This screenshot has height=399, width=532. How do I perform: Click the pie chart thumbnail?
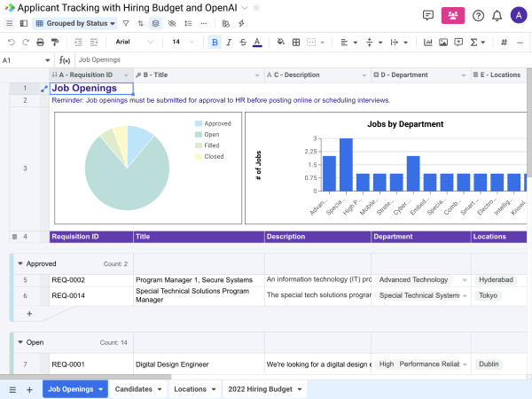148,168
